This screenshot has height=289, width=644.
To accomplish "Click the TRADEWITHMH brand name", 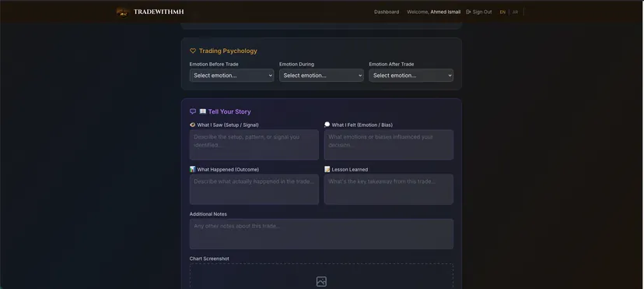I will [159, 12].
